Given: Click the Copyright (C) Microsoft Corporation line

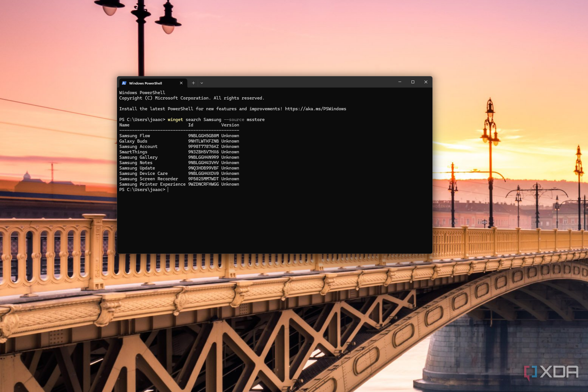Looking at the screenshot, I should pos(192,98).
